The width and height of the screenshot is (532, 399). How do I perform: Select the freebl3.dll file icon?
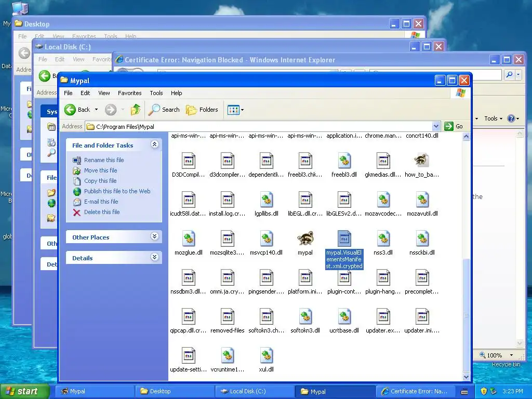coord(344,161)
